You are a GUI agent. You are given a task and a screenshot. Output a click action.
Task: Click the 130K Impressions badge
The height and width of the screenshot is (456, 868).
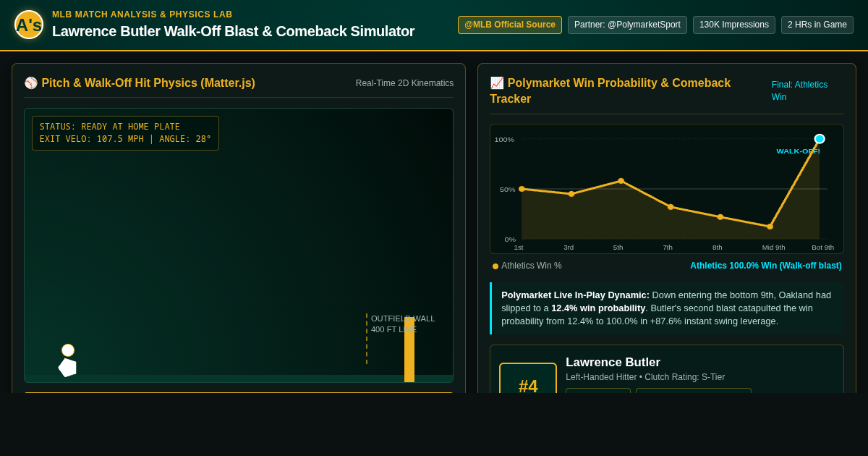tap(734, 25)
